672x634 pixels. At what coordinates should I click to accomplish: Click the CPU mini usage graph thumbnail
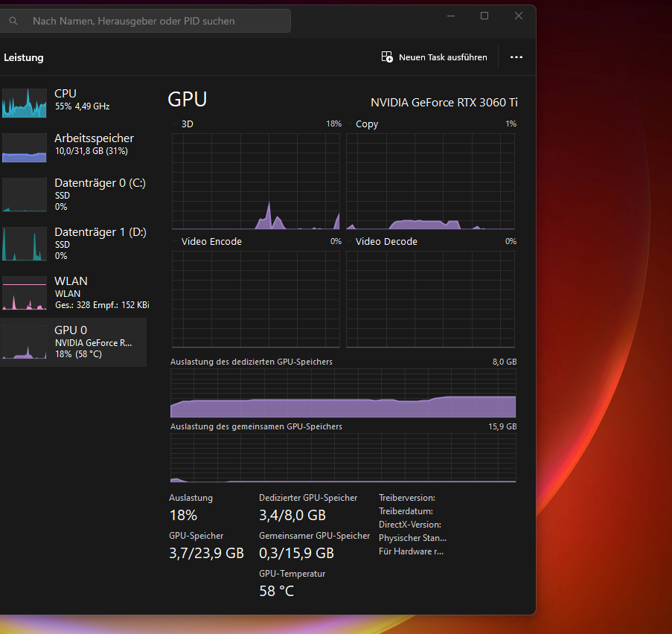pos(25,103)
